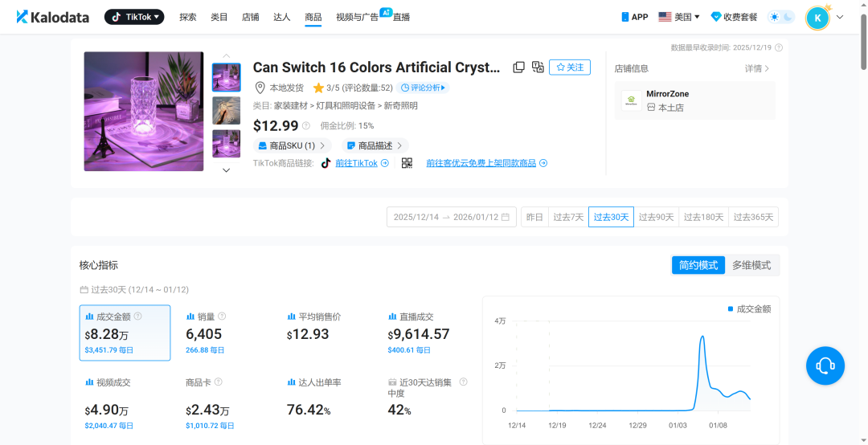Screen dimensions: 868x445
Task: Click the thumbnail list down arrow
Action: 227,170
